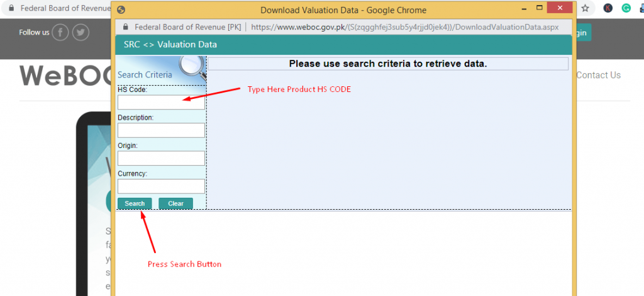
Task: Open the Twitter follow icon
Action: pyautogui.click(x=81, y=33)
